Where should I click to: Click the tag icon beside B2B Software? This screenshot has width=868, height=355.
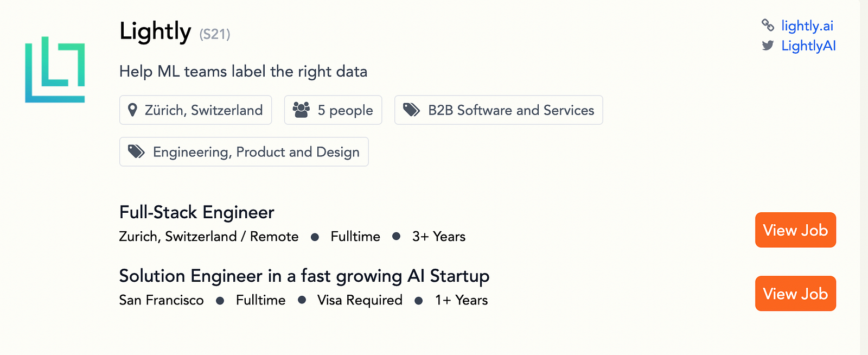coord(411,110)
